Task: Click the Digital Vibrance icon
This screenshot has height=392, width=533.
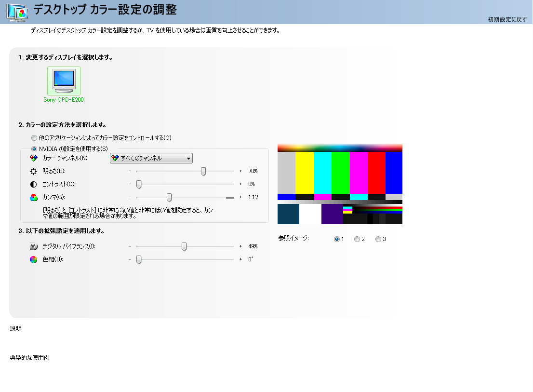Action: pyautogui.click(x=33, y=246)
